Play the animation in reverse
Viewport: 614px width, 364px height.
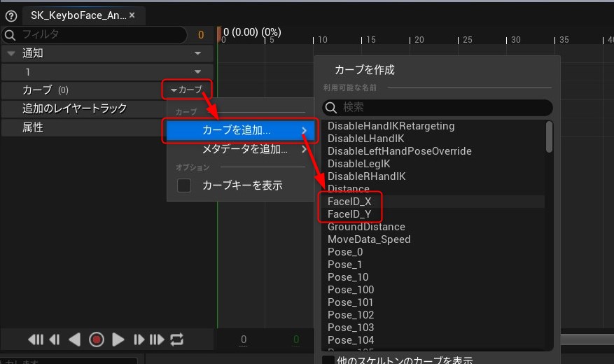[x=74, y=339]
